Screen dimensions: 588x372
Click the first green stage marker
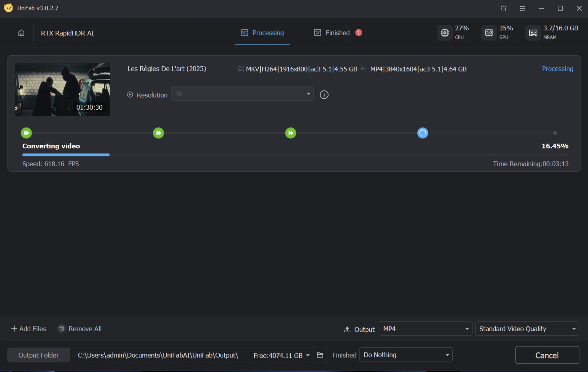26,133
